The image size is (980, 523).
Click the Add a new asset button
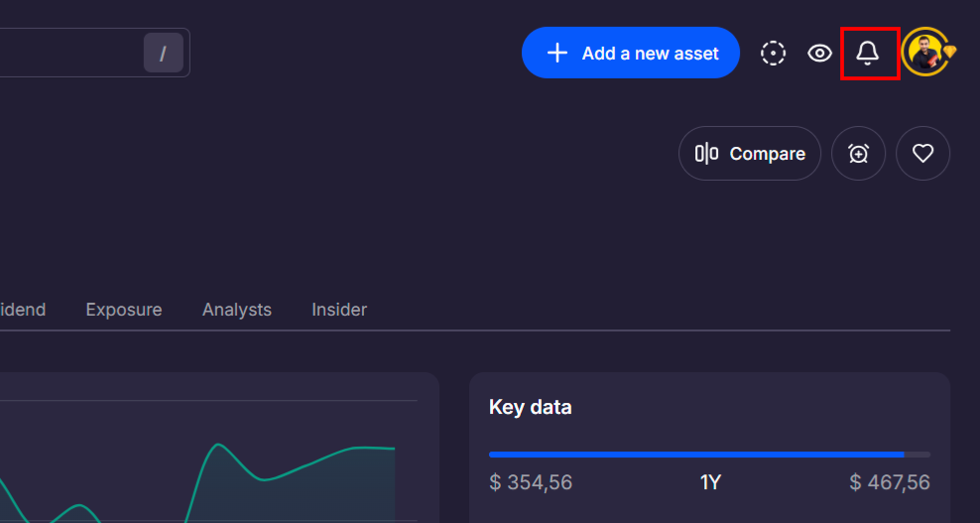[x=631, y=53]
